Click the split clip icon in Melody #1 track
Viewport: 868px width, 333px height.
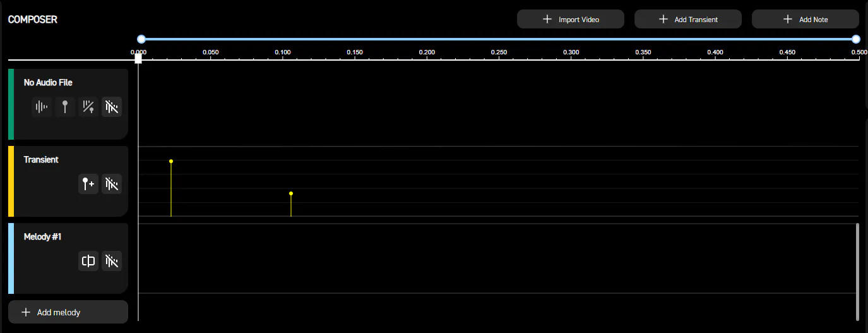(88, 261)
